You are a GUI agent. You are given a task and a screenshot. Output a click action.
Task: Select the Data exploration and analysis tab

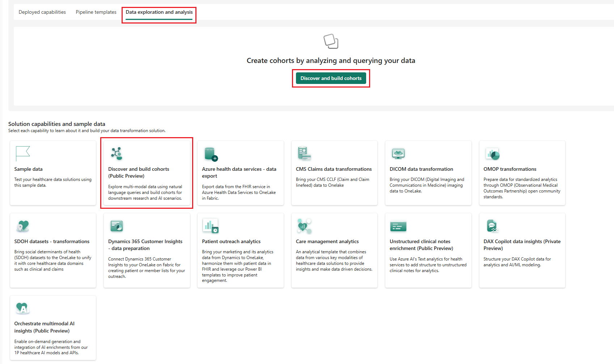tap(159, 12)
